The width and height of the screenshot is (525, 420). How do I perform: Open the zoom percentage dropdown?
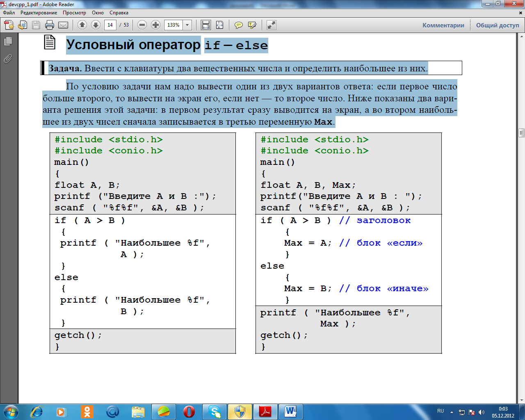(x=187, y=25)
